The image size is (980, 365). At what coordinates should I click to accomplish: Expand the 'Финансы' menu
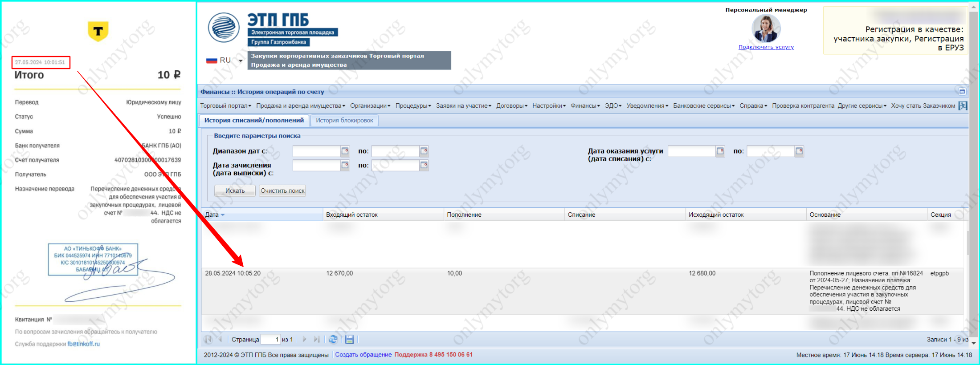[585, 106]
